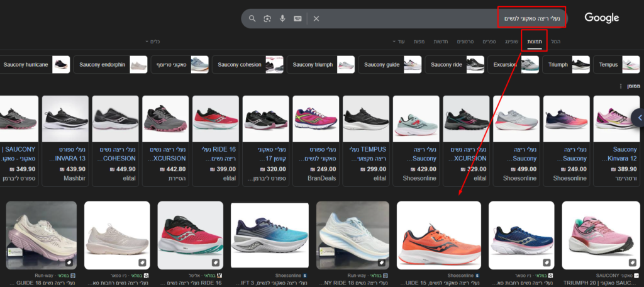644x287 pixels.
Task: Switch to the הכול (All) tab
Action: 555,42
